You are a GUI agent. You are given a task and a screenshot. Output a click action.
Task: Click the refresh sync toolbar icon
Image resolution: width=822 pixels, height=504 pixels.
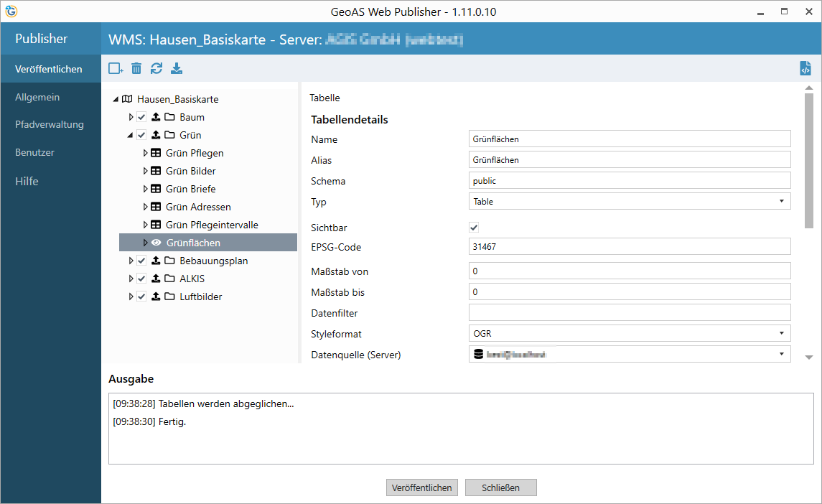(157, 68)
